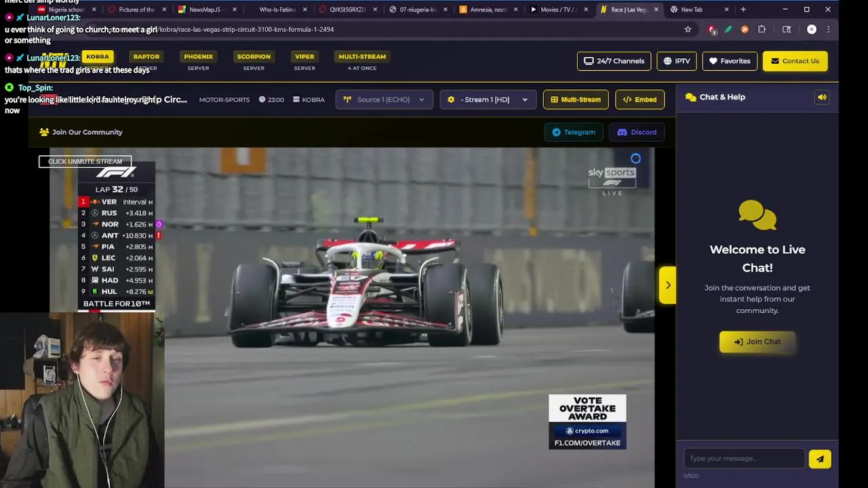Click the MOTOR-SPORTS category label
Viewport: 868px width, 488px height.
point(224,100)
